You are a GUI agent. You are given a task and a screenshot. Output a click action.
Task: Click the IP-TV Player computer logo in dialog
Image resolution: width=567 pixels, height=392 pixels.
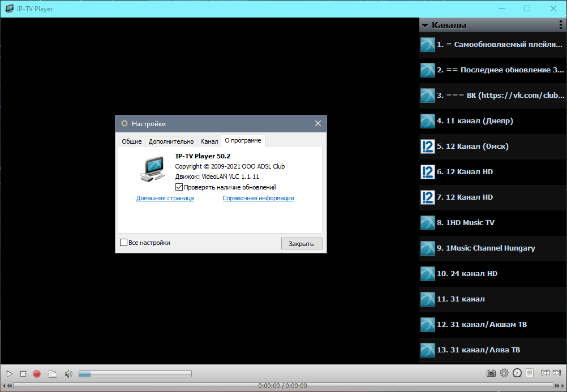[x=153, y=169]
